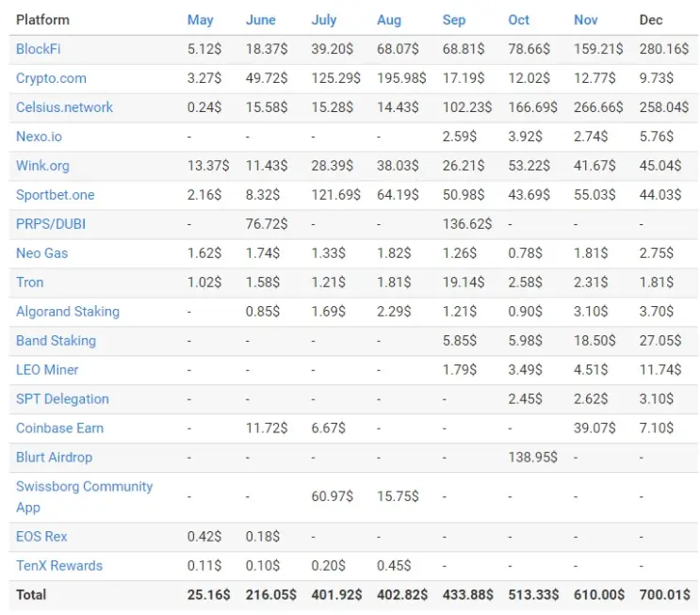Select the Tron platform link

(x=30, y=282)
